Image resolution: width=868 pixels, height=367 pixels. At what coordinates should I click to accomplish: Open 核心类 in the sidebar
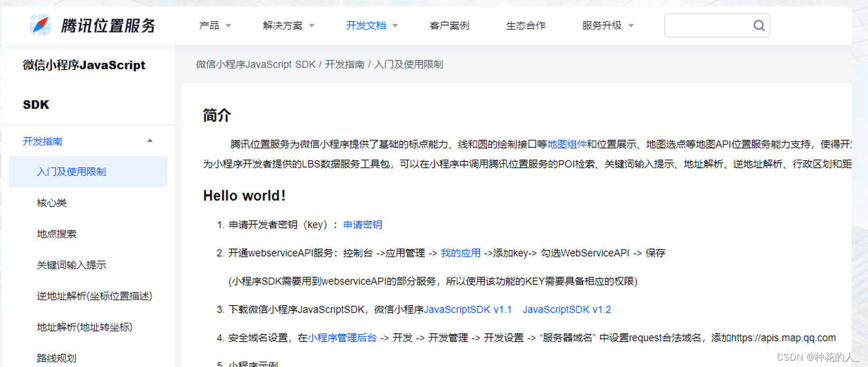pyautogui.click(x=52, y=203)
